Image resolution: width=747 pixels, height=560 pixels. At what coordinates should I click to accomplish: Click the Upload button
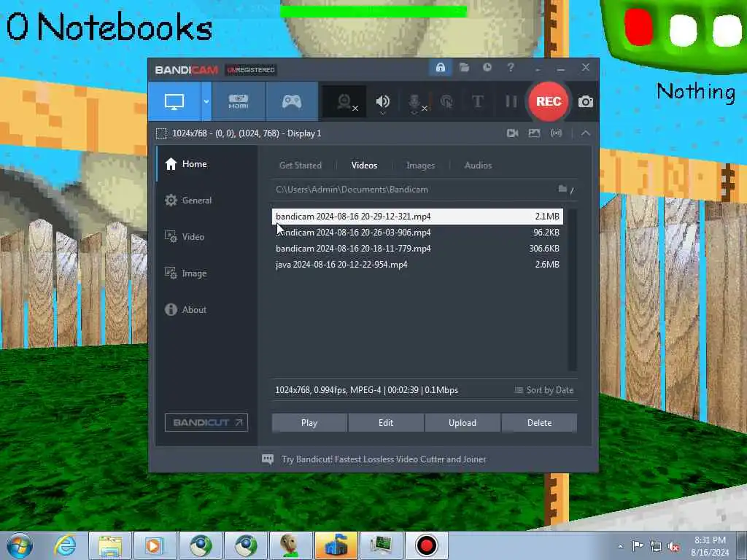462,423
